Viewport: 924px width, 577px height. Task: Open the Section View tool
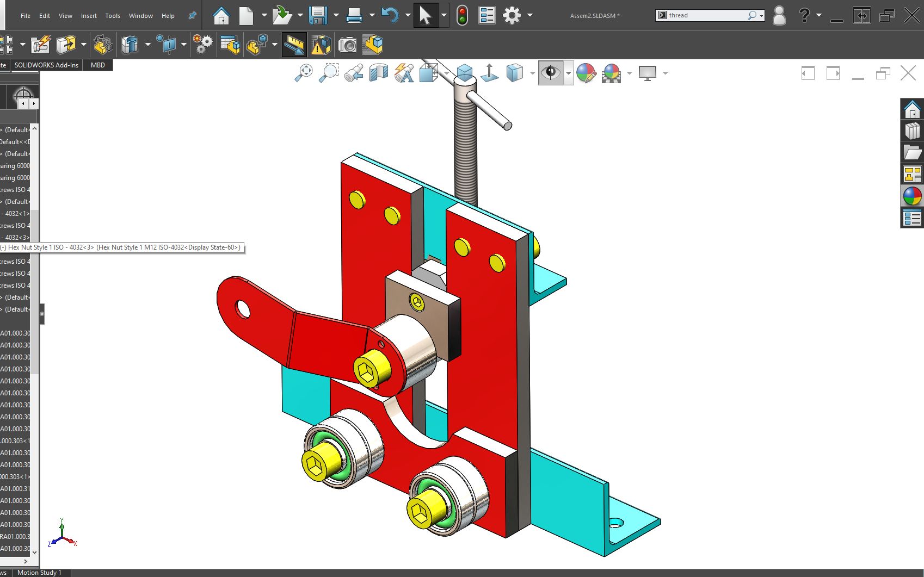point(378,72)
